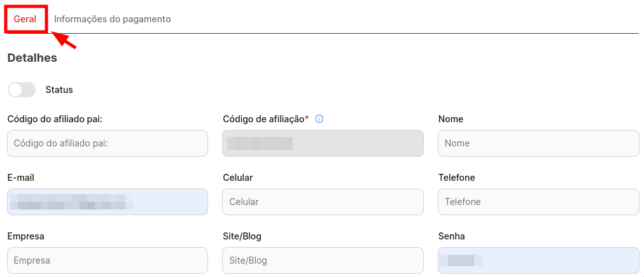Click the Senha label text
This screenshot has width=644, height=277.
[451, 236]
